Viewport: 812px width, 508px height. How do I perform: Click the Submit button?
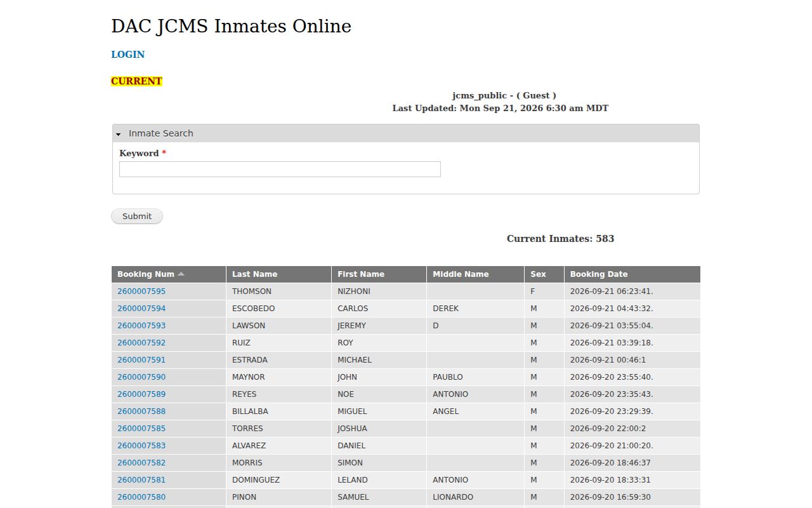point(137,217)
